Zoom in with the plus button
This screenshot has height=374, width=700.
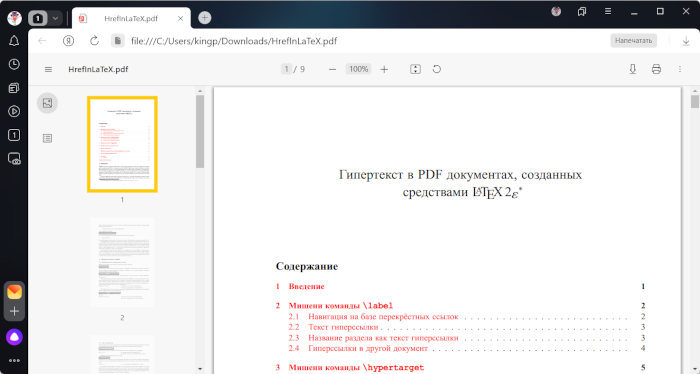click(x=384, y=69)
